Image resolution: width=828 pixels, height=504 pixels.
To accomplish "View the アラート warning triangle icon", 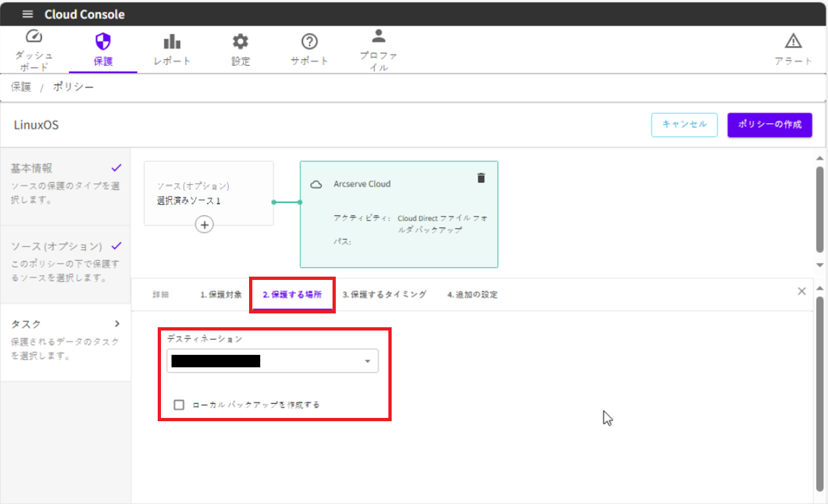I will 794,41.
